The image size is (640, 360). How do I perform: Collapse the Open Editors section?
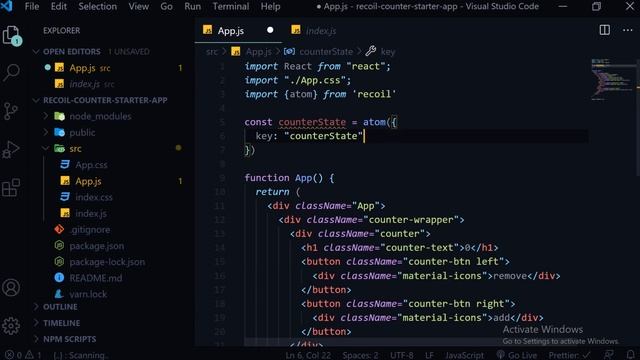pos(71,51)
